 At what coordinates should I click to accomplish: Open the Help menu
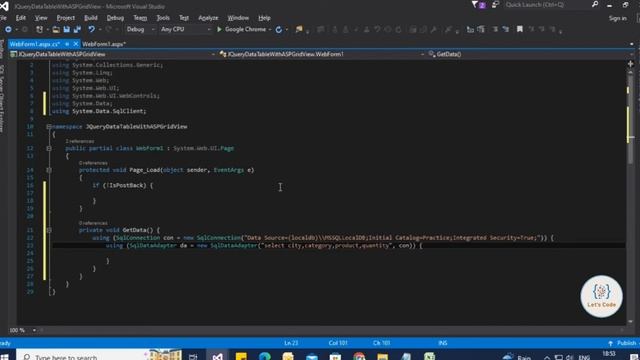click(264, 18)
